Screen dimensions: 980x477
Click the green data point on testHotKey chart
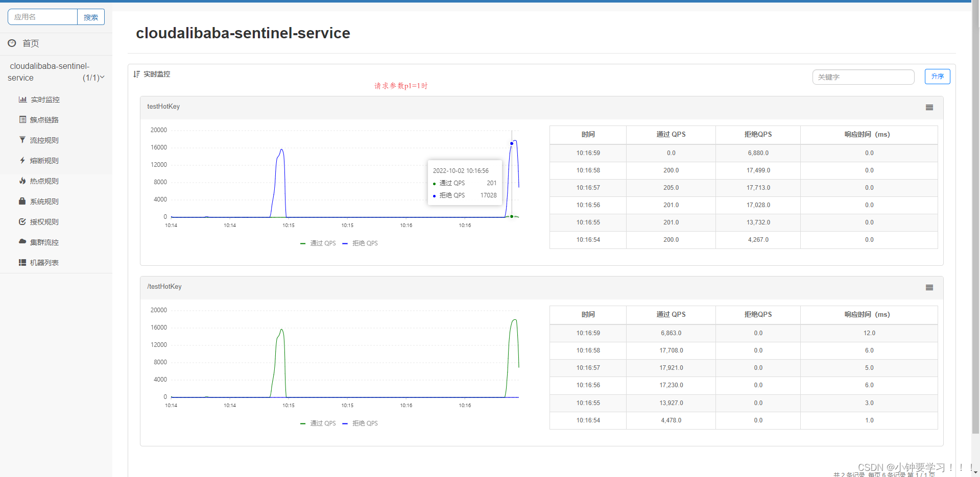[512, 216]
